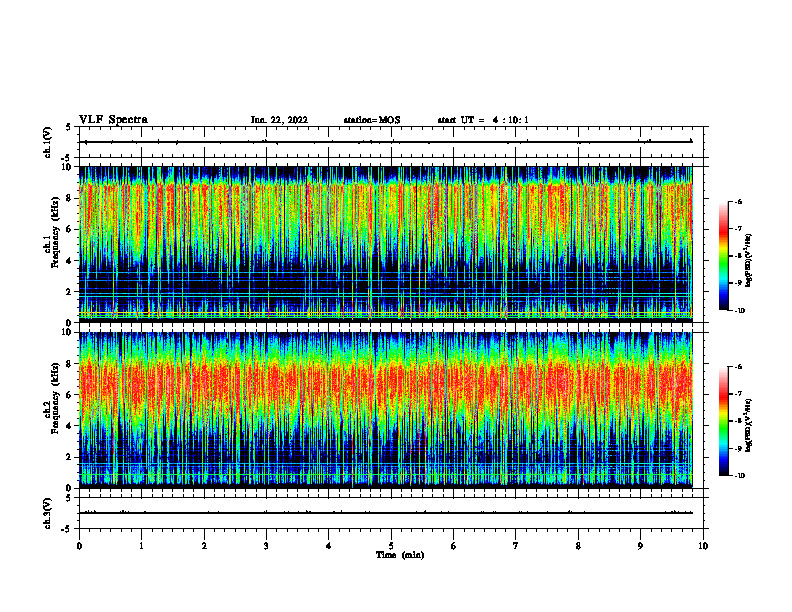Click the ch.2 frequency tick label "8"
Viewport: 792px width, 612px height.
[x=70, y=364]
